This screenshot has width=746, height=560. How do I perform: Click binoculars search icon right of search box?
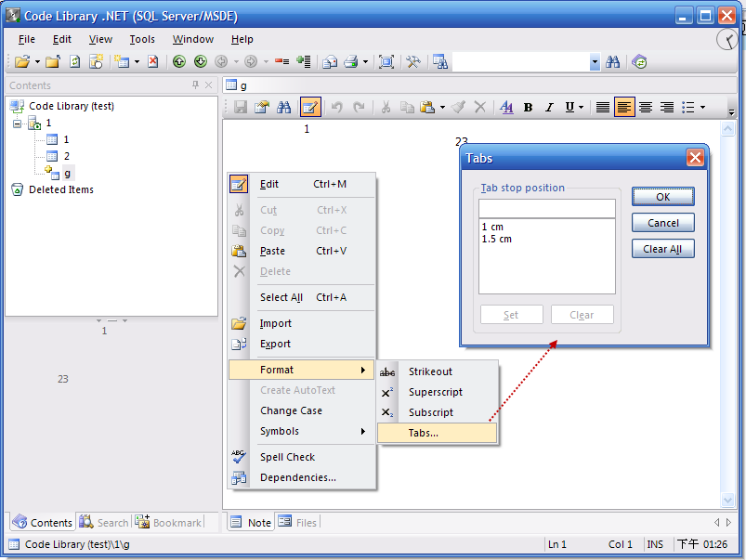pyautogui.click(x=613, y=62)
